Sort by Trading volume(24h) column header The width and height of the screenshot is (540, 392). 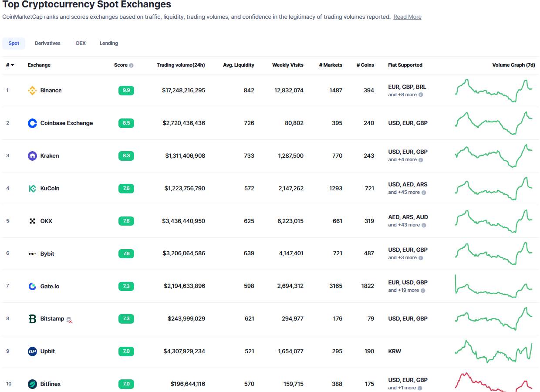[181, 65]
